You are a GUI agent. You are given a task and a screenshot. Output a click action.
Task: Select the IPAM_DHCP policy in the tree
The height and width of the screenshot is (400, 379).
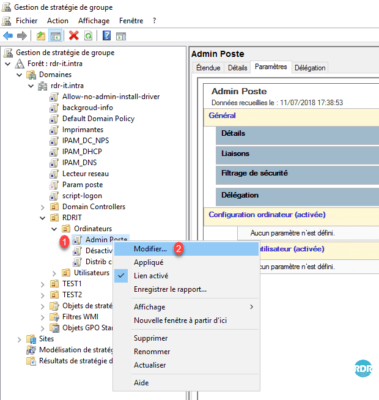click(x=82, y=152)
